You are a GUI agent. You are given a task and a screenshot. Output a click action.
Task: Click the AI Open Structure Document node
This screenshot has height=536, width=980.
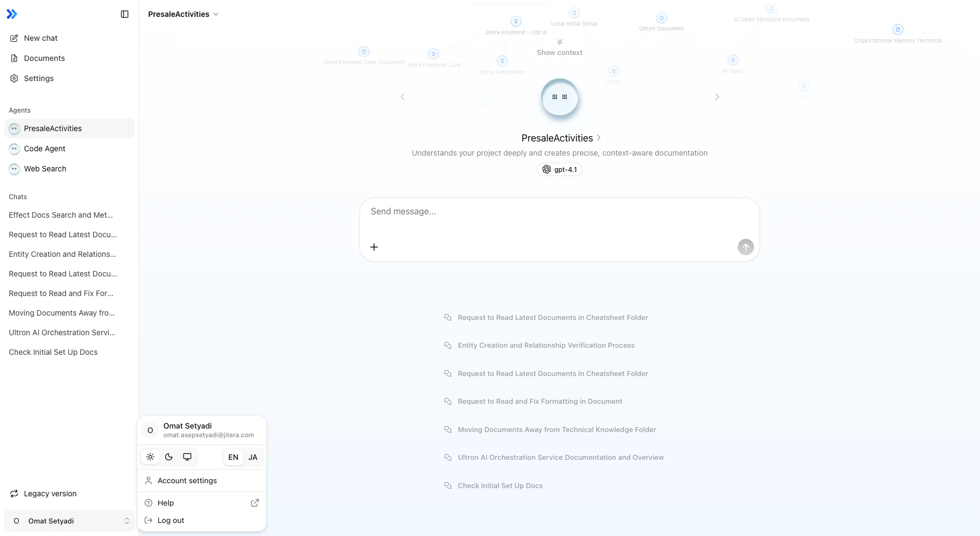[771, 9]
